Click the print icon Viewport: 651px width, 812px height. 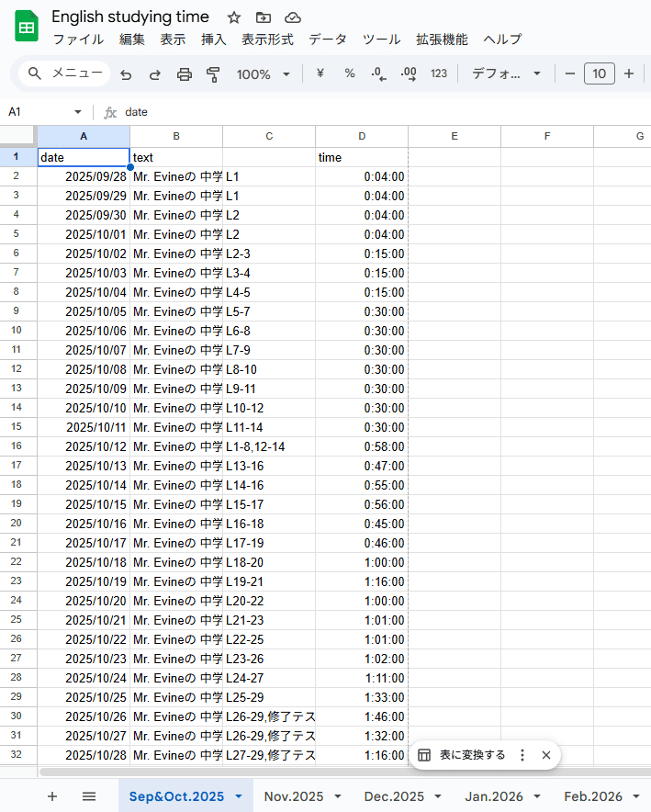[184, 74]
